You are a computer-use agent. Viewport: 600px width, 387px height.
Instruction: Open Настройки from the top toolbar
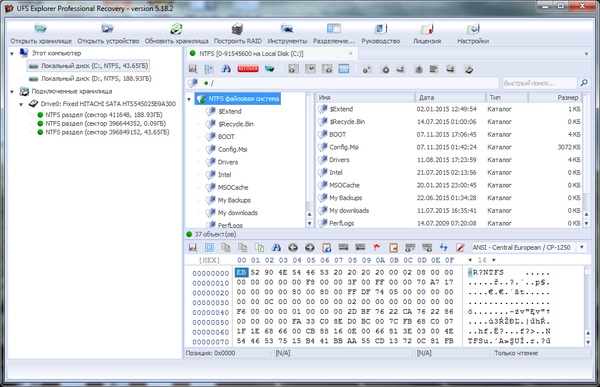(473, 29)
